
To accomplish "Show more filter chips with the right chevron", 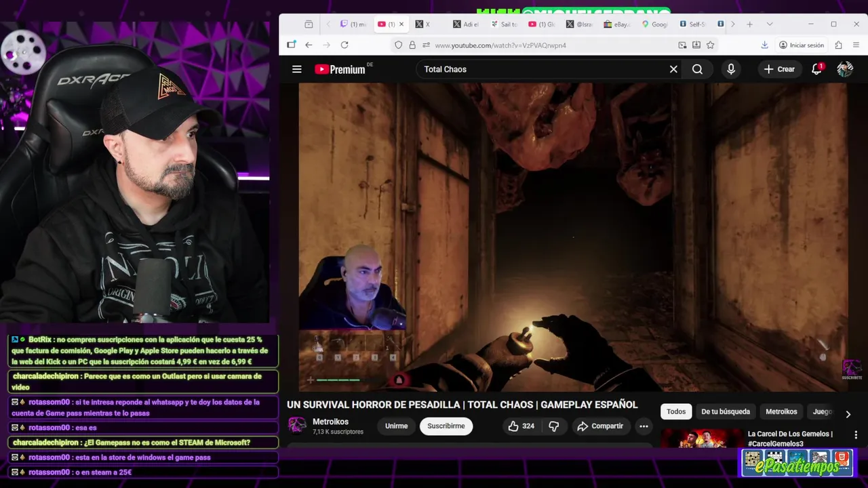I will (848, 413).
